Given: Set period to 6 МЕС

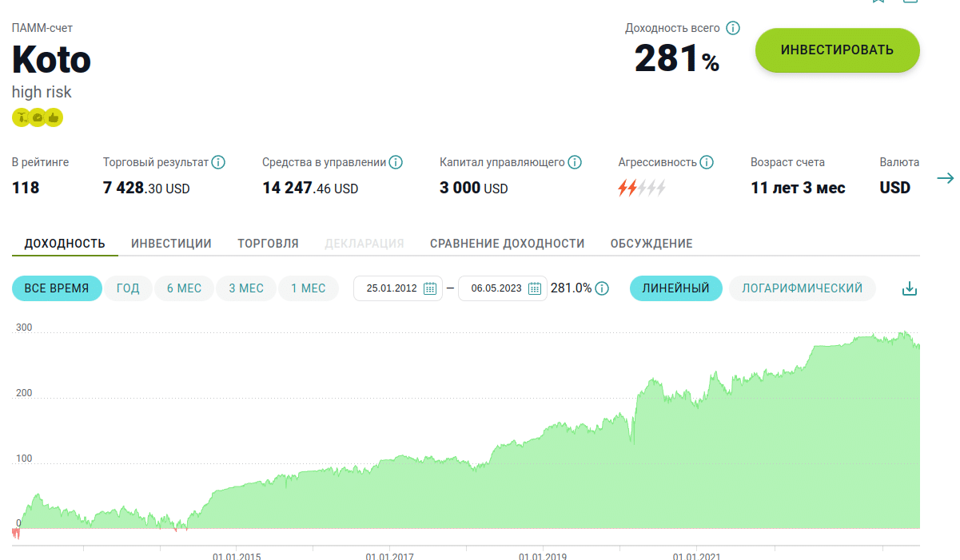Looking at the screenshot, I should [x=184, y=288].
